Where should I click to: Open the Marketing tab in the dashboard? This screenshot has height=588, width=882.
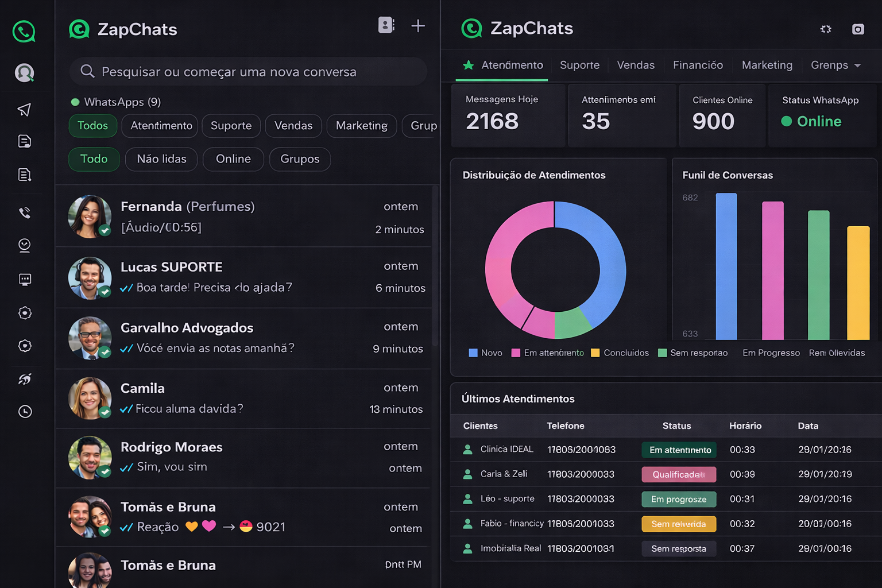(x=767, y=65)
